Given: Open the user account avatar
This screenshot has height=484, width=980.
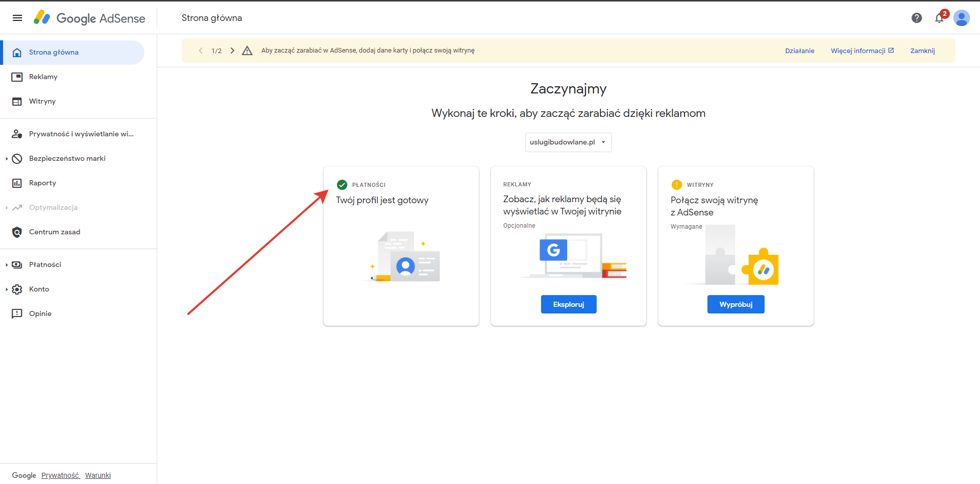Looking at the screenshot, I should [962, 18].
